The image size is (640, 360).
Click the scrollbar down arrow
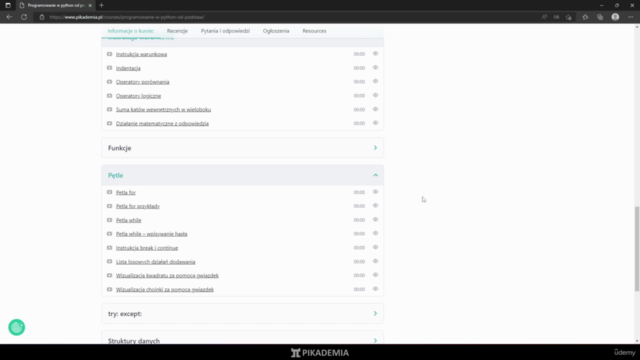[637, 341]
